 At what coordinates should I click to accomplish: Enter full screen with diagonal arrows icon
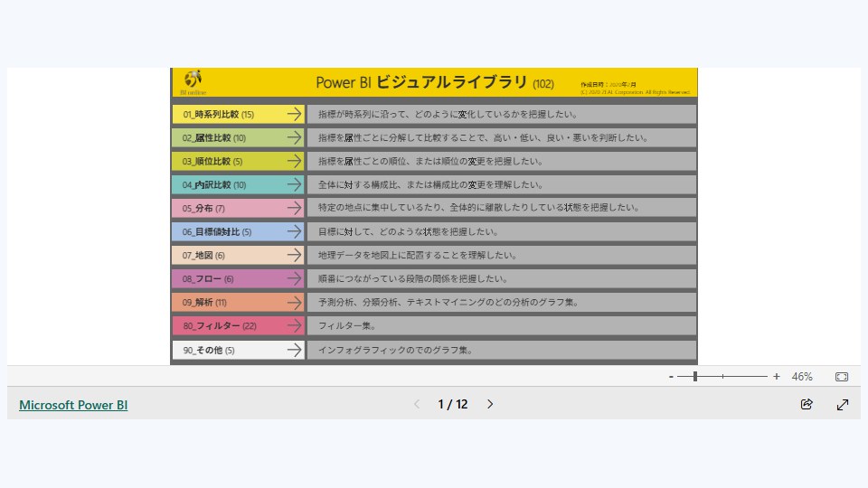click(x=843, y=405)
